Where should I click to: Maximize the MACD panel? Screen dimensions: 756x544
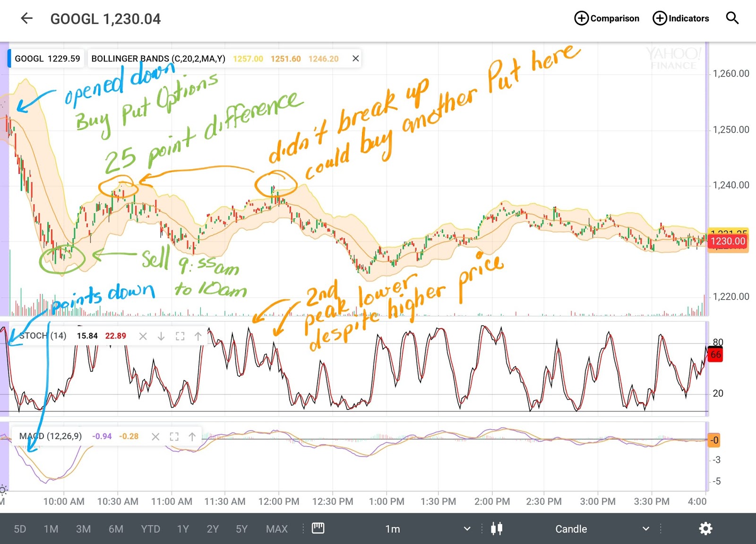tap(174, 436)
